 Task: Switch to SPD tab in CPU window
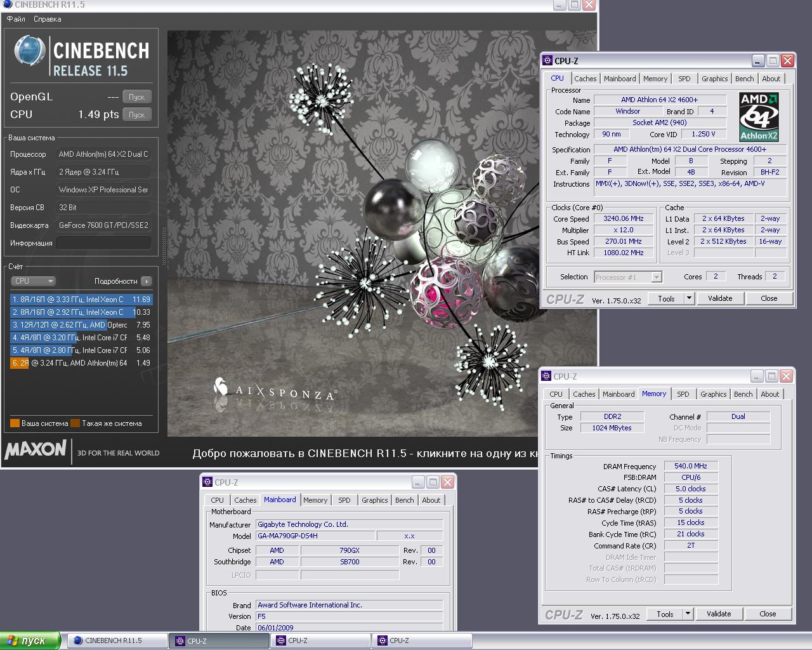point(684,79)
